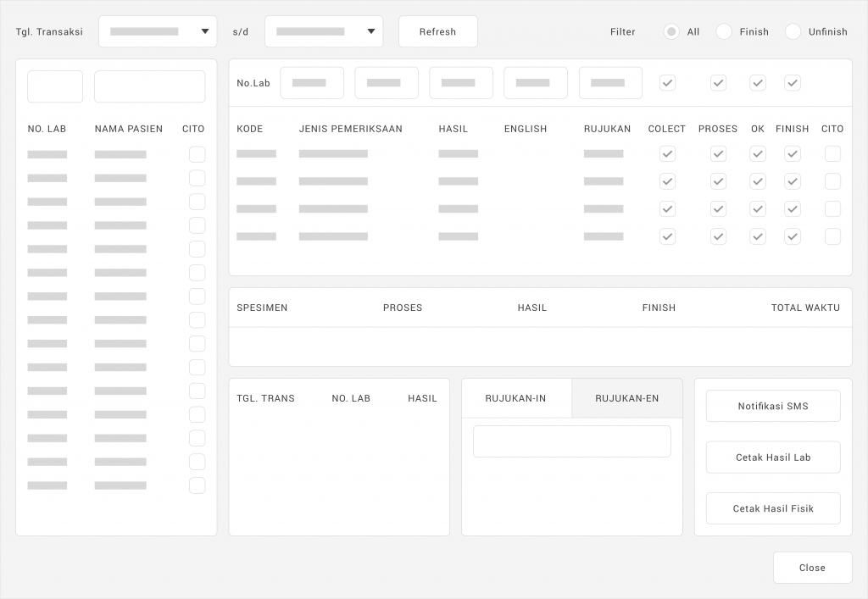868x599 pixels.
Task: Toggle the FINISH checkbox on the last exam row
Action: (793, 236)
